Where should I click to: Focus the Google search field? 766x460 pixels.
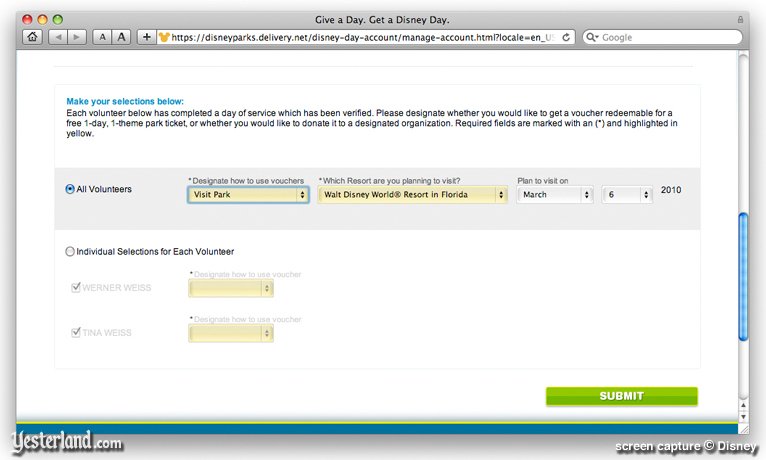(662, 37)
